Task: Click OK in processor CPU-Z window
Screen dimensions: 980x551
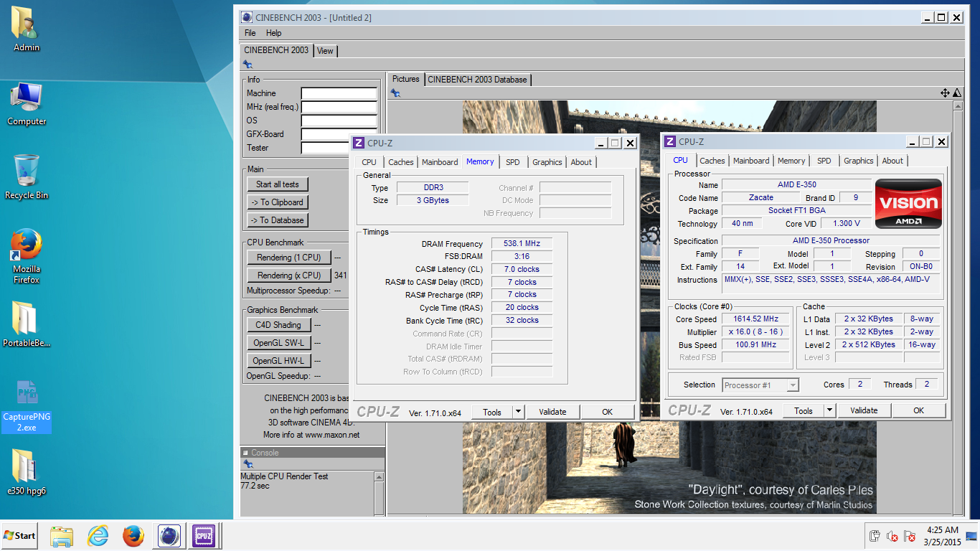Action: pos(918,410)
